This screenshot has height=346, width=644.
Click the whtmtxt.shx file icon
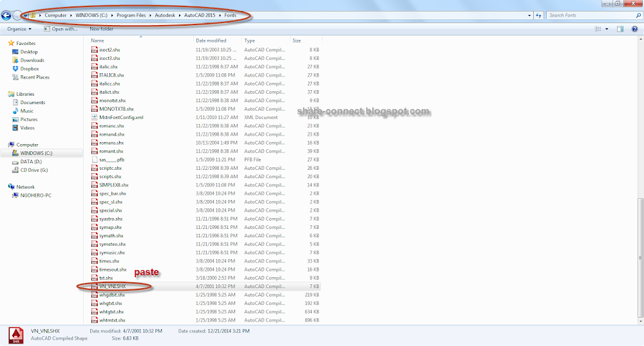coord(95,320)
